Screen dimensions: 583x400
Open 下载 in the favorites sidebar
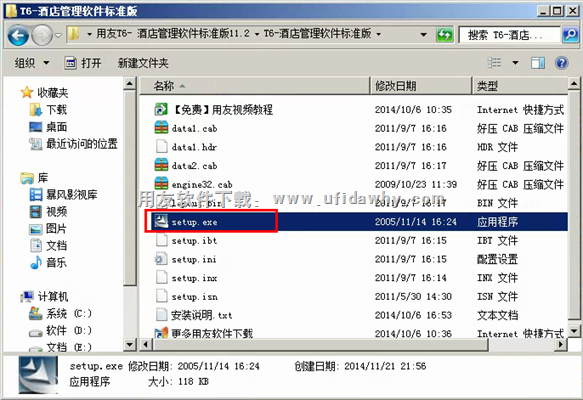[48, 110]
